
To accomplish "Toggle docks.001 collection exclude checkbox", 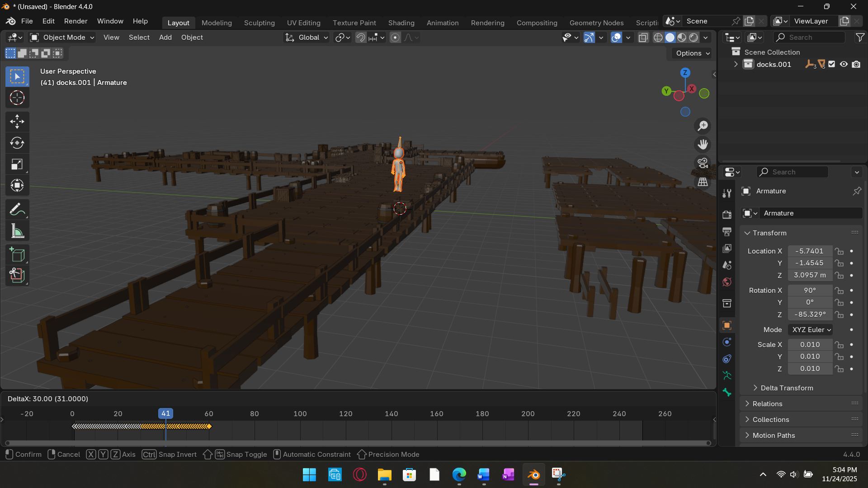I will coord(832,64).
